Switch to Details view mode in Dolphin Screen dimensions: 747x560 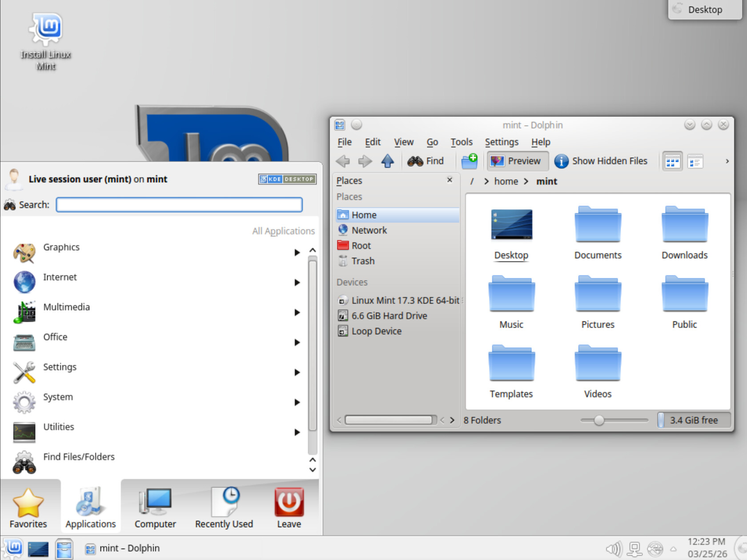click(695, 161)
